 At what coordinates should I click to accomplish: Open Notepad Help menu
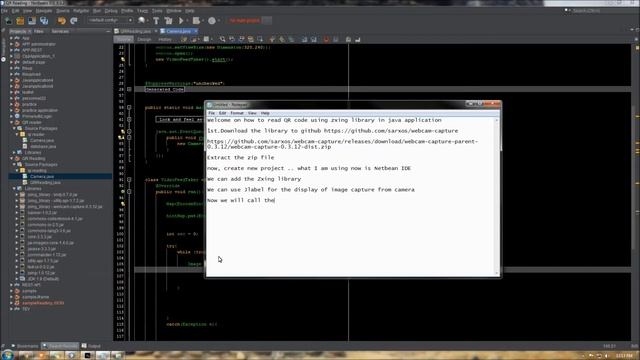(x=265, y=113)
